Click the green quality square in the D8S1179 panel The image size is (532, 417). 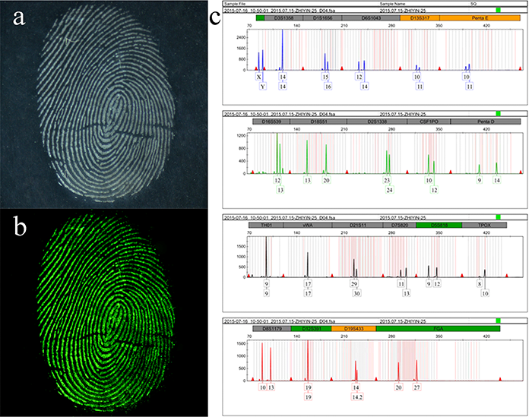coord(498,321)
